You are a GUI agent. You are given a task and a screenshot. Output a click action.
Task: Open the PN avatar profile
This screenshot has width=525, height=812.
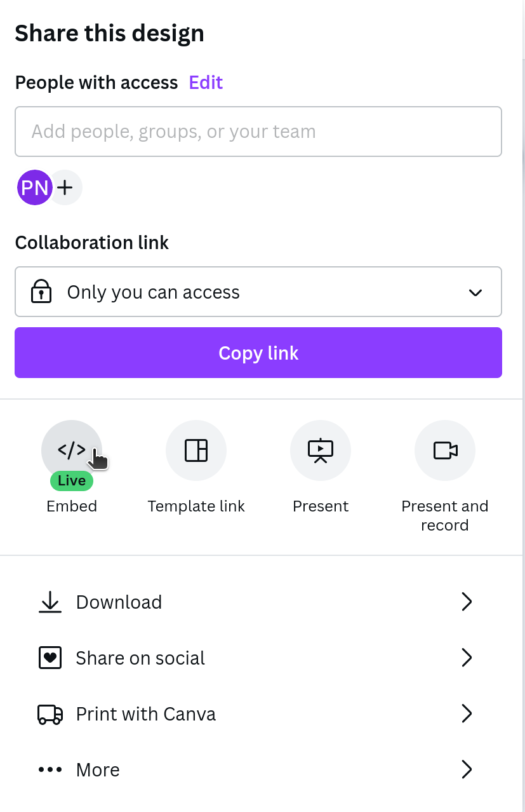(34, 187)
